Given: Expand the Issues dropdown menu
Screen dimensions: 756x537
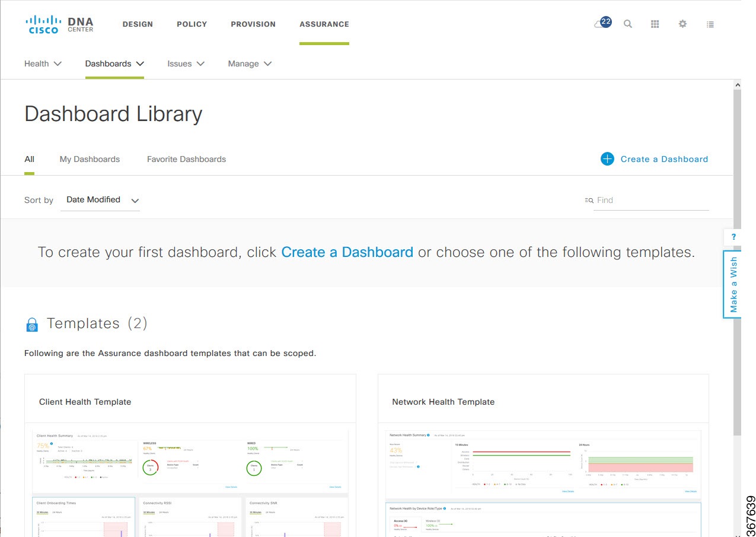Looking at the screenshot, I should 186,63.
